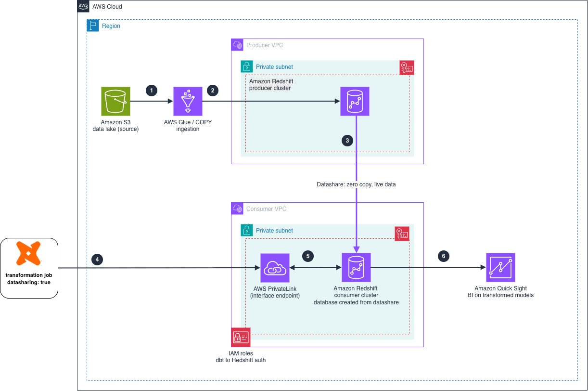
Task: Select the Amazon Quick Sight chart icon
Action: 500,268
